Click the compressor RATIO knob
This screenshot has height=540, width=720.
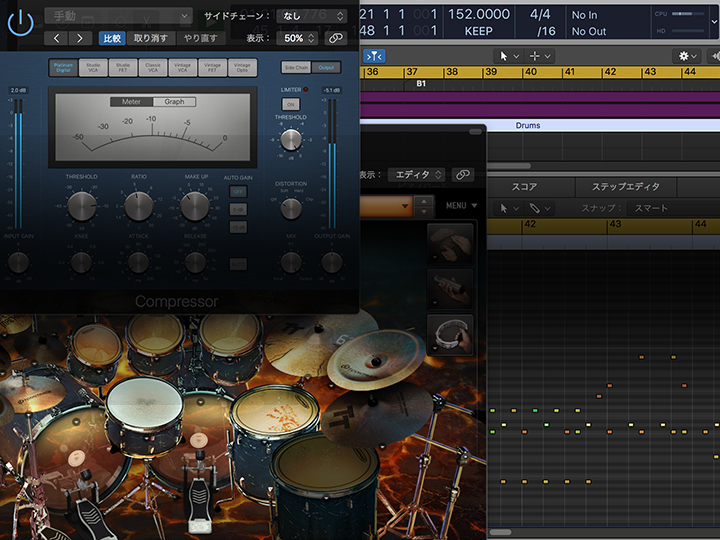point(139,205)
